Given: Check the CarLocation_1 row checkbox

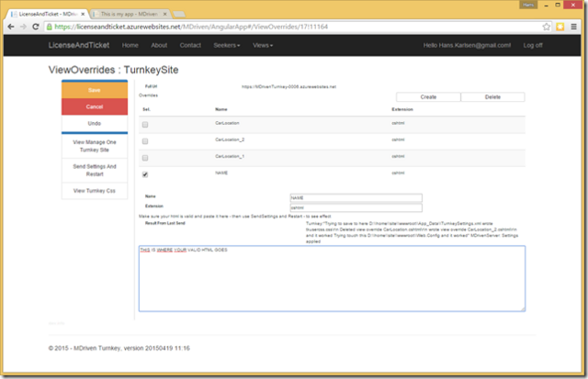Looking at the screenshot, I should point(145,158).
